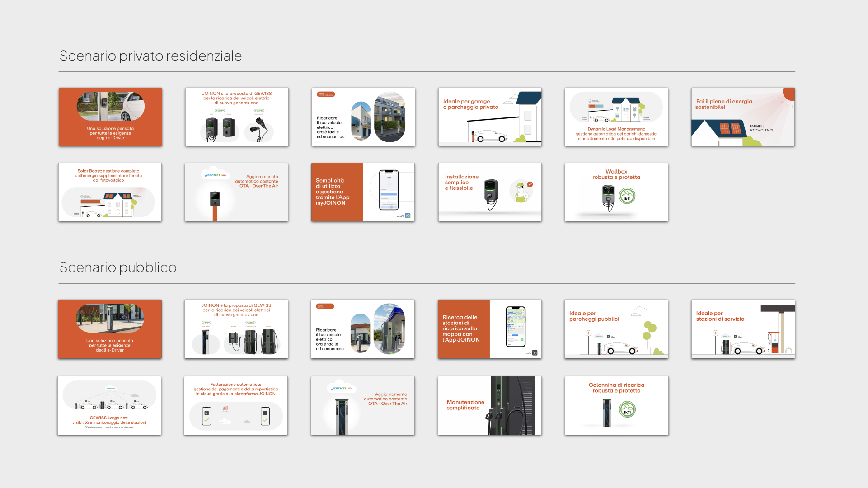Click the 'Scenario privato residenziale' heading
The image size is (868, 488).
point(150,56)
